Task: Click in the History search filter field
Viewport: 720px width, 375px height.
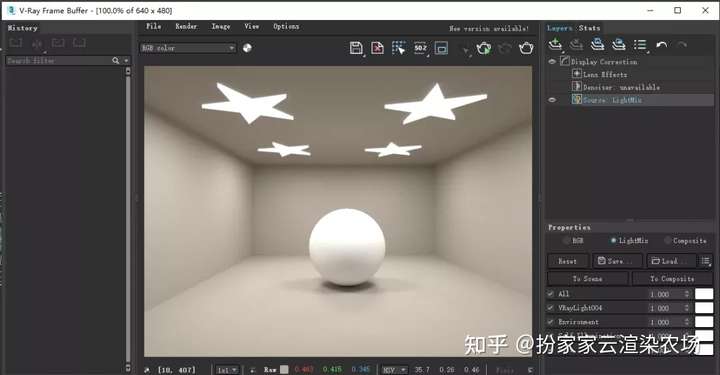Action: 58,61
